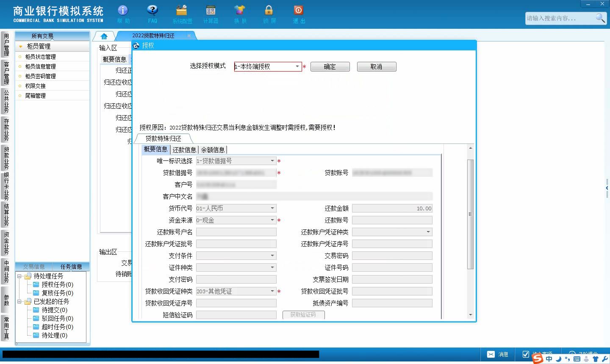Click the 交易密码 input field

point(392,256)
